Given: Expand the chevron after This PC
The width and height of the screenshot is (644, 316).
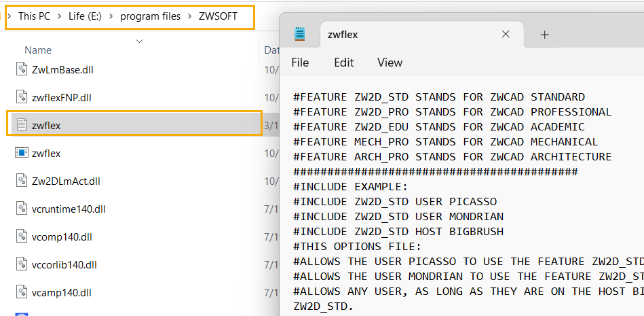Looking at the screenshot, I should [60, 16].
